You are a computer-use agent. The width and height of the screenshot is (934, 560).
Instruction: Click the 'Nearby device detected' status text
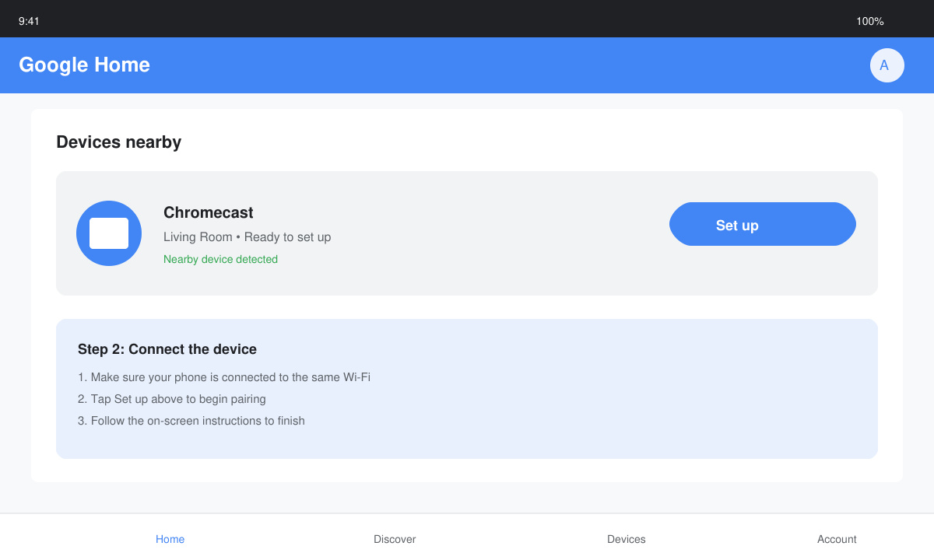pos(220,259)
